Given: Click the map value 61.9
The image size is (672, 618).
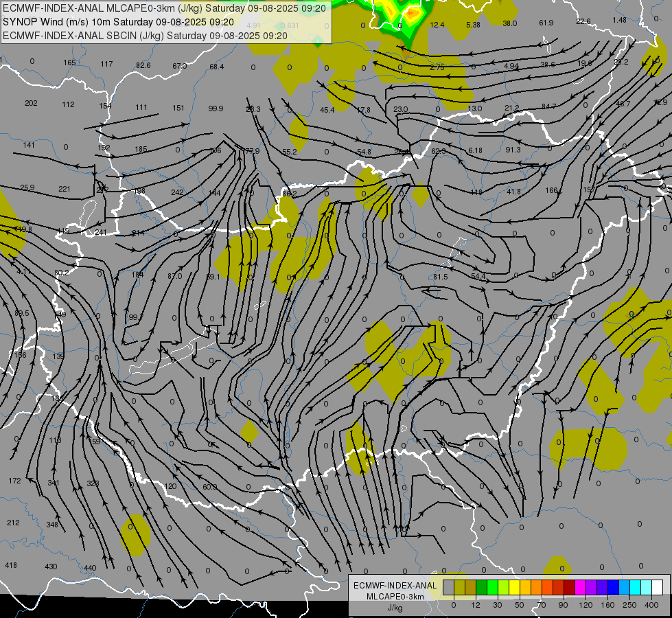Looking at the screenshot, I should tap(546, 23).
